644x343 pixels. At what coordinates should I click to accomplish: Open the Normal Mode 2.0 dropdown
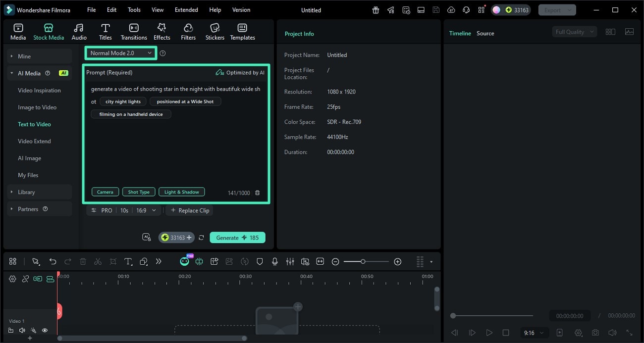coord(120,52)
